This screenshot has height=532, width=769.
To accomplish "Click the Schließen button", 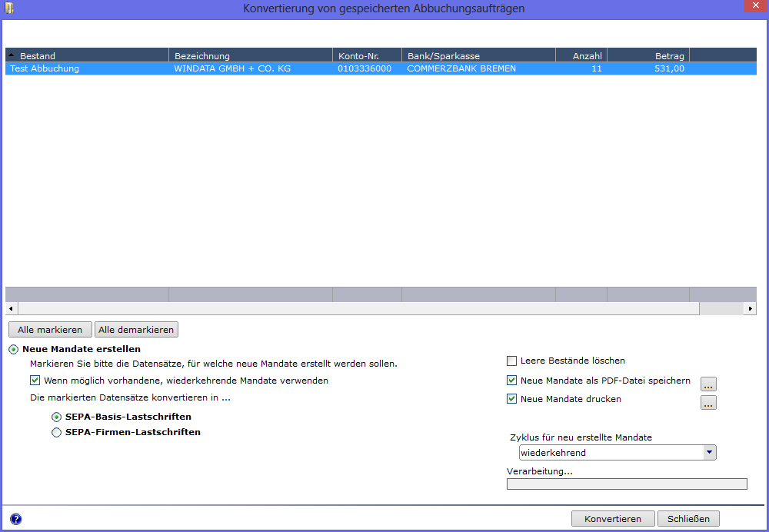I will point(688,519).
